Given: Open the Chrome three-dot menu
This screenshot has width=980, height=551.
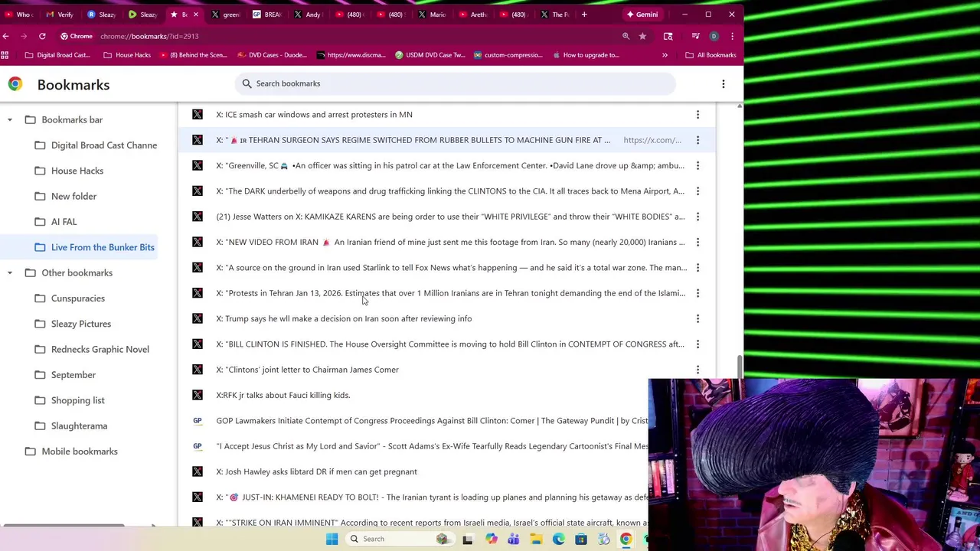Looking at the screenshot, I should click(x=732, y=36).
